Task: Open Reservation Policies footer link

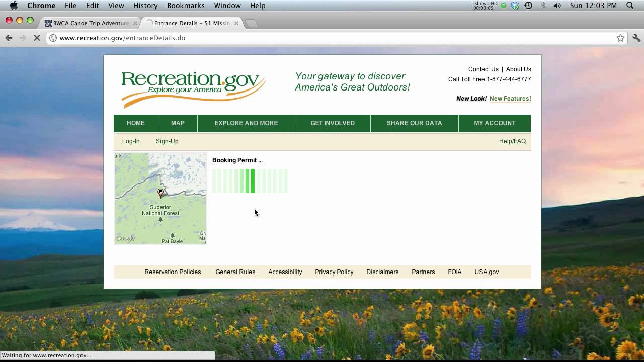Action: [x=173, y=272]
